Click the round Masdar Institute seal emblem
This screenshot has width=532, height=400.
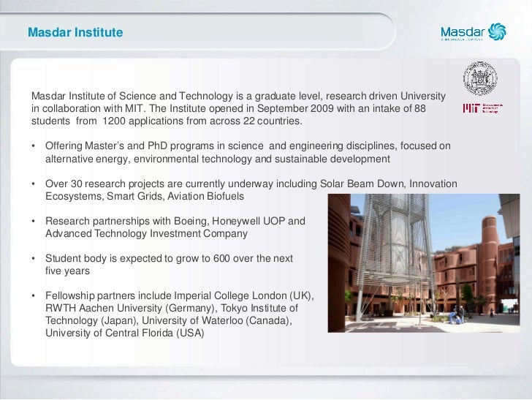(x=480, y=78)
